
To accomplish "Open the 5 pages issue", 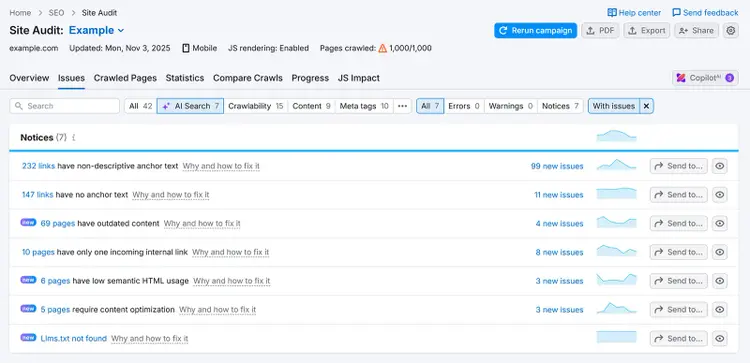I will coord(55,309).
